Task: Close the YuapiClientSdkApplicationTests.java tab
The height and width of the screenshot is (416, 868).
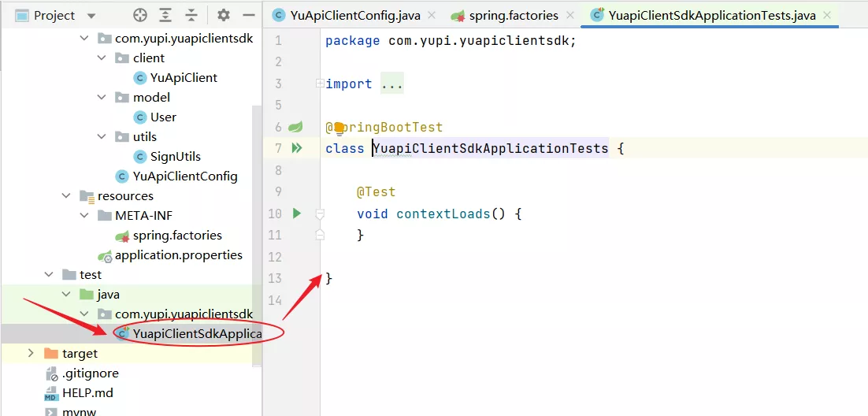Action: 827,16
